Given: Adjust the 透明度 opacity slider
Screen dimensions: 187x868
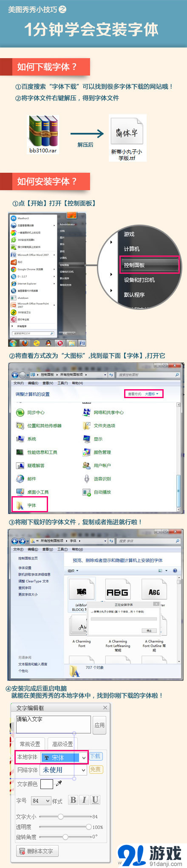Looking at the screenshot, I should 65,827.
